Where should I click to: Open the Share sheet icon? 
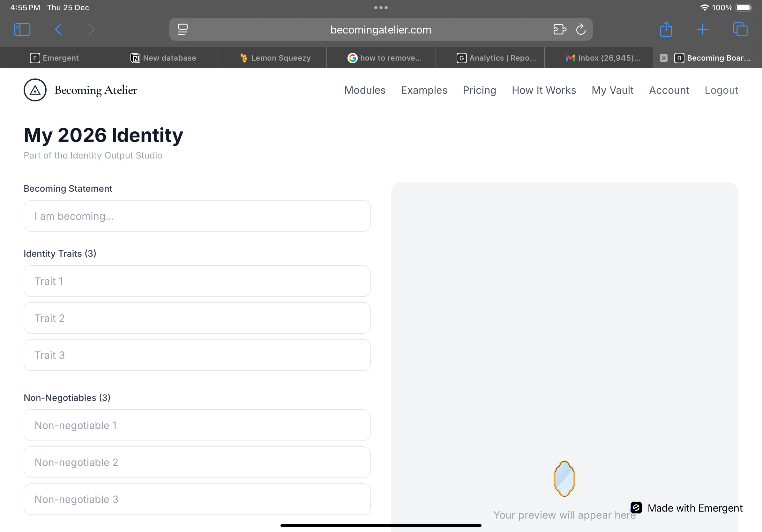(x=666, y=29)
